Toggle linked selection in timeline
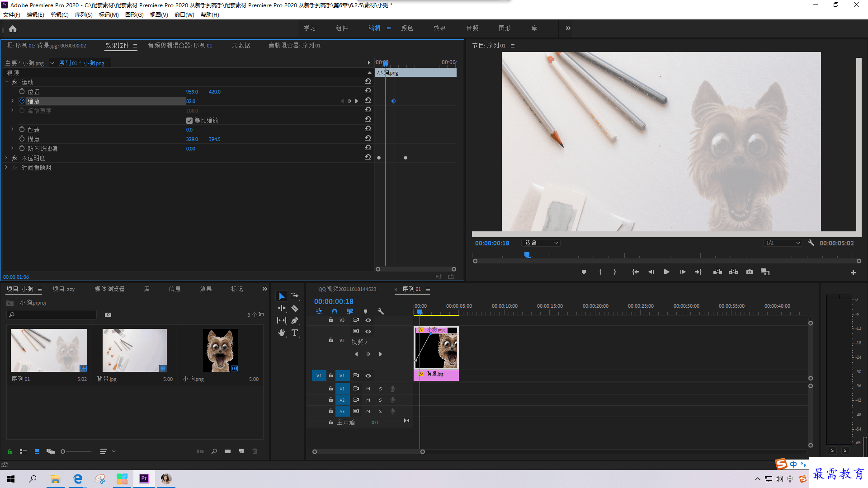This screenshot has height=488, width=868. pyautogui.click(x=350, y=311)
